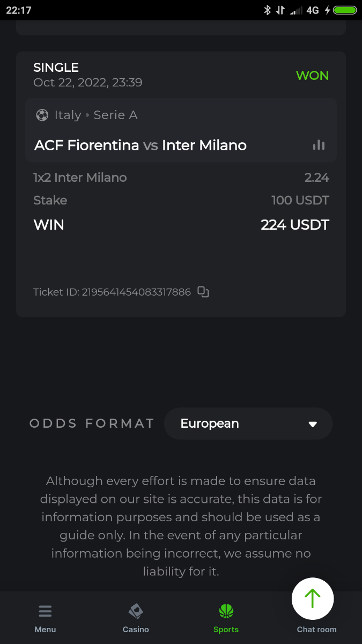Tap the Casino cards icon

pos(136,611)
